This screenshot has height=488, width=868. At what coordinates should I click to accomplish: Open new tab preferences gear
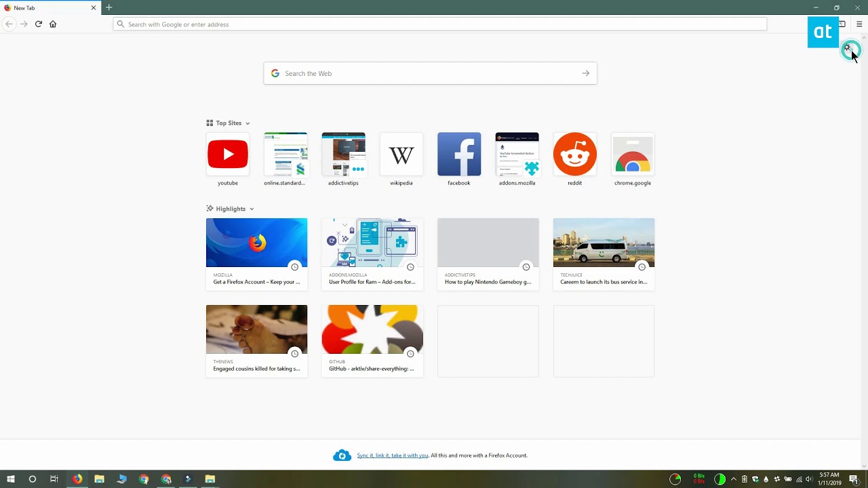(848, 48)
